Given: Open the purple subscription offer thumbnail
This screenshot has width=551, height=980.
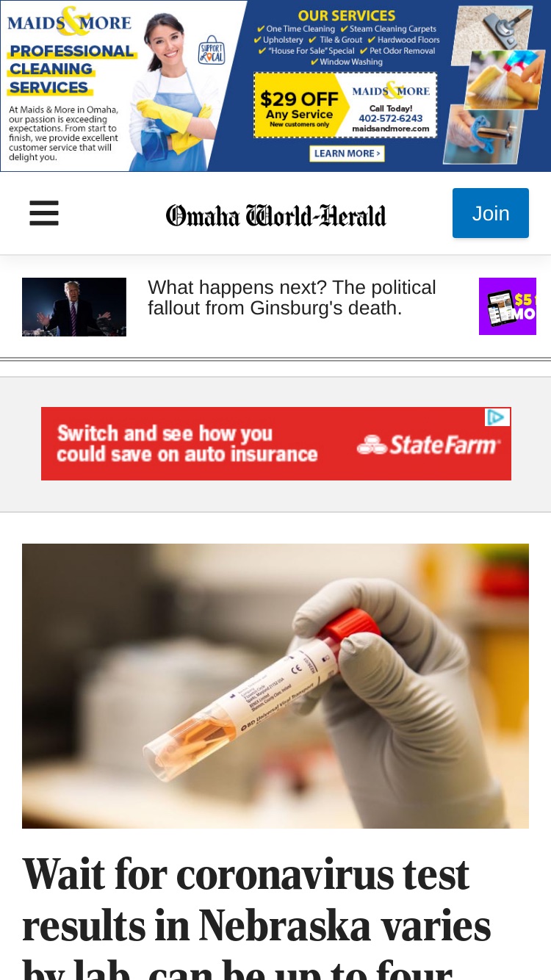Looking at the screenshot, I should [508, 306].
